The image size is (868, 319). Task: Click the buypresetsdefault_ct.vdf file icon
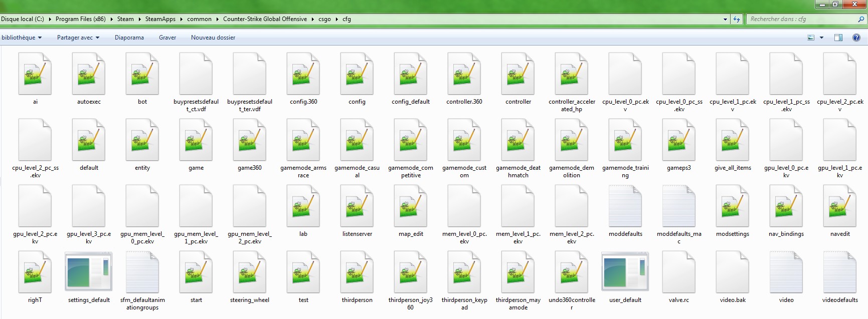tap(196, 74)
